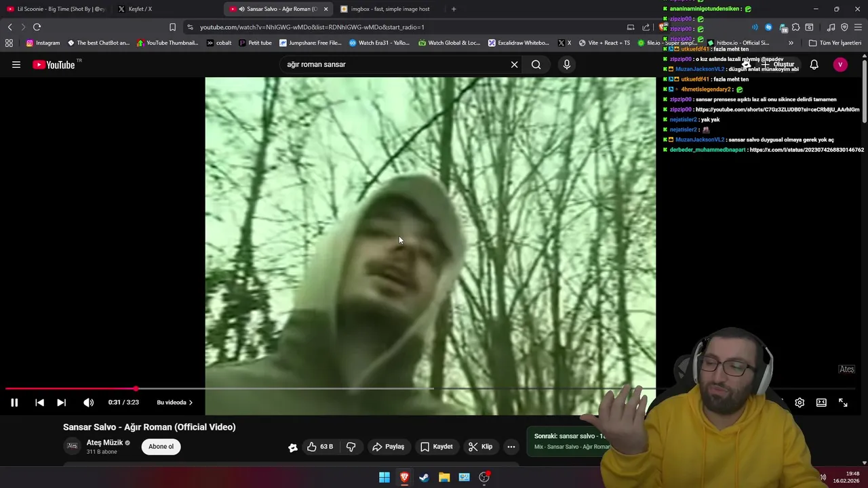Open the Vite + React + TS bookmark

coord(604,43)
